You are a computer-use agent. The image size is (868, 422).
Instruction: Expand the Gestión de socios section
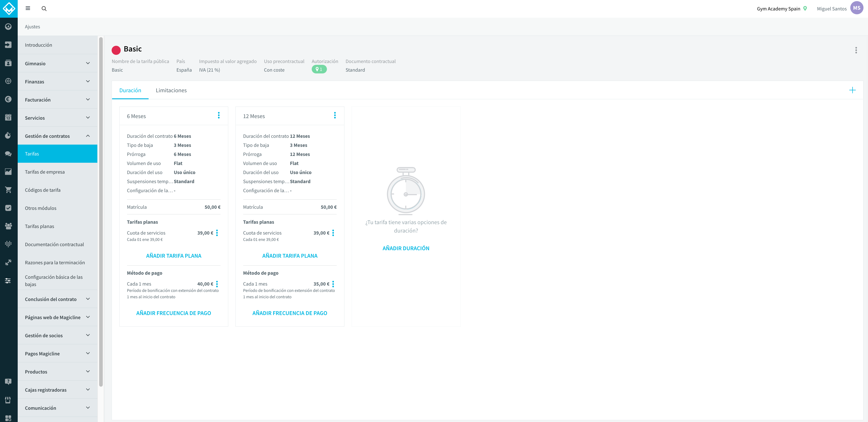[57, 335]
